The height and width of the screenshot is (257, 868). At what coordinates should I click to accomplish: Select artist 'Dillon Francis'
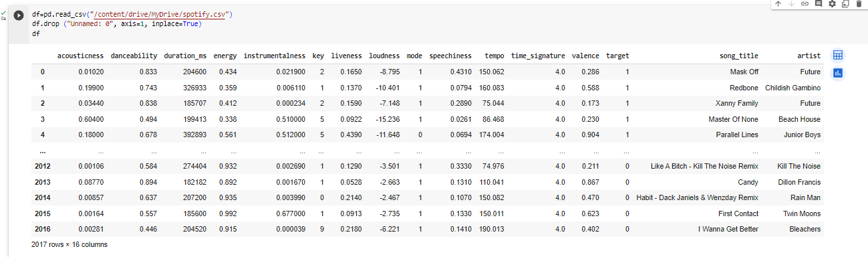[x=799, y=182]
